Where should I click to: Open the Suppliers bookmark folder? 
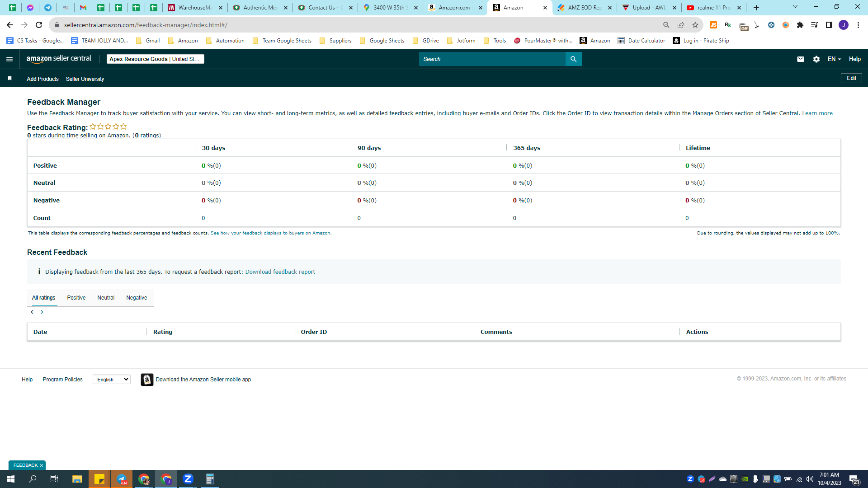335,41
